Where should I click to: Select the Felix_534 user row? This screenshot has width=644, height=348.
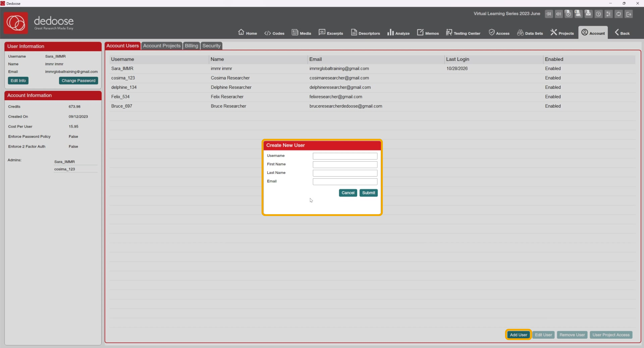click(x=372, y=97)
